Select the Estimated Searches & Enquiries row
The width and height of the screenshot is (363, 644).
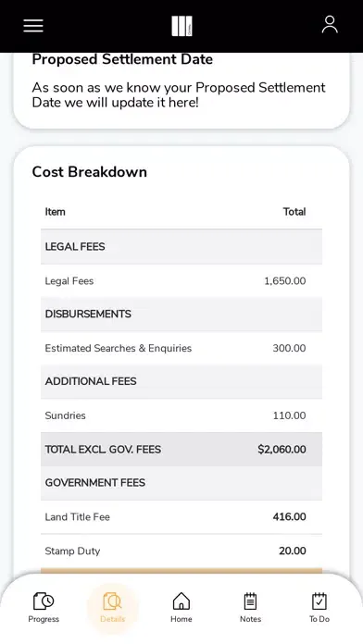coord(181,348)
